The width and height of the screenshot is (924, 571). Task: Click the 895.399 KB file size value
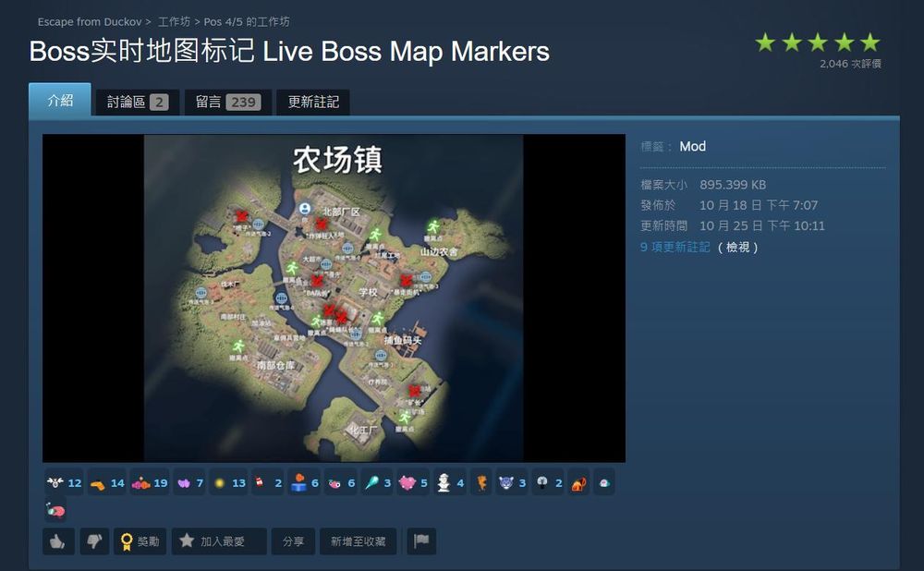(733, 185)
